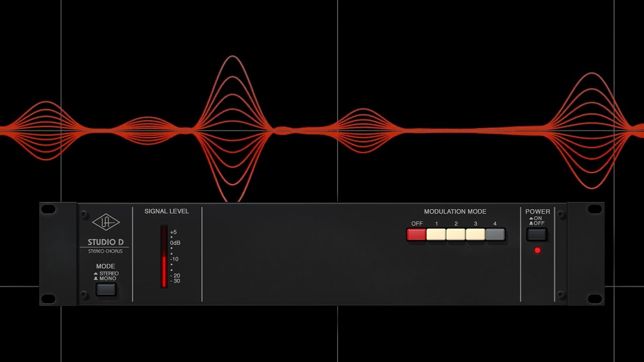Click the -10 meter marking
644x362 pixels.
click(x=175, y=259)
